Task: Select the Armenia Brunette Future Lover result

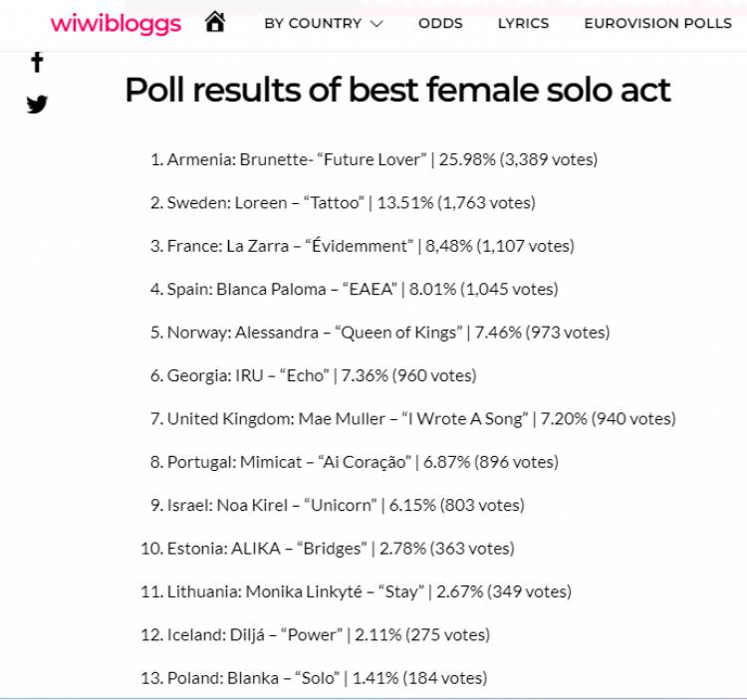Action: tap(373, 159)
